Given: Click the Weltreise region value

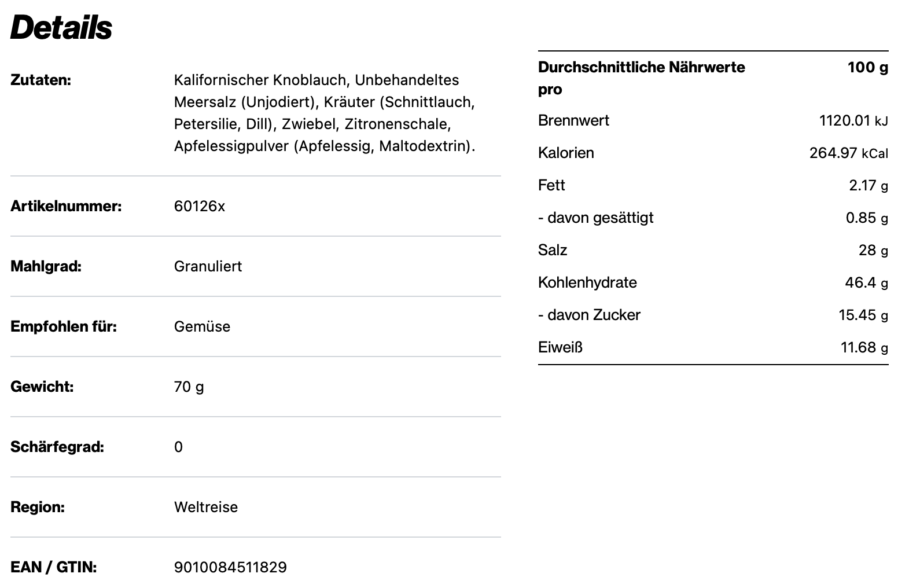Looking at the screenshot, I should pyautogui.click(x=205, y=507).
